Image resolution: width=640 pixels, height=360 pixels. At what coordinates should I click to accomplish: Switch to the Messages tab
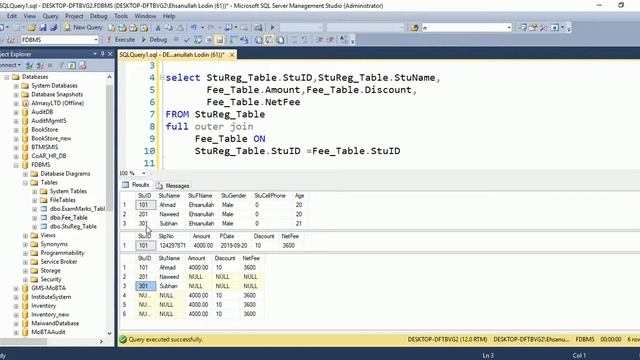173,185
